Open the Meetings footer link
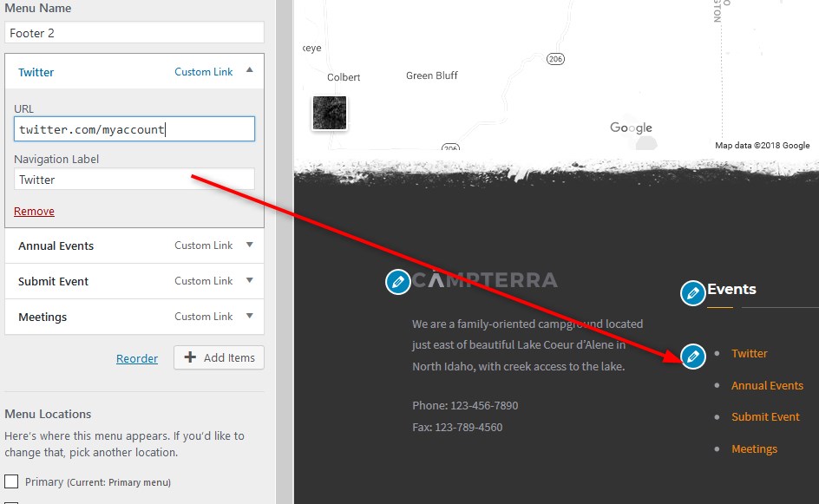The image size is (819, 504). (754, 449)
